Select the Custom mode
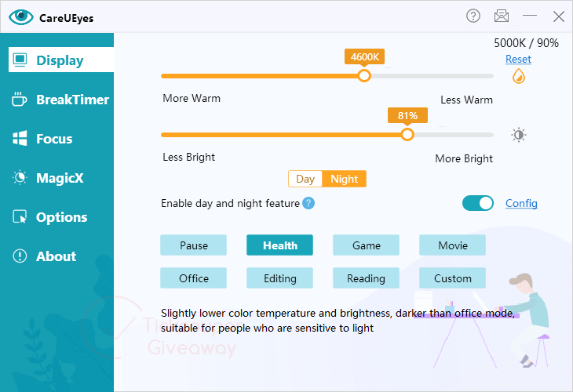Image resolution: width=573 pixels, height=392 pixels. pyautogui.click(x=452, y=278)
